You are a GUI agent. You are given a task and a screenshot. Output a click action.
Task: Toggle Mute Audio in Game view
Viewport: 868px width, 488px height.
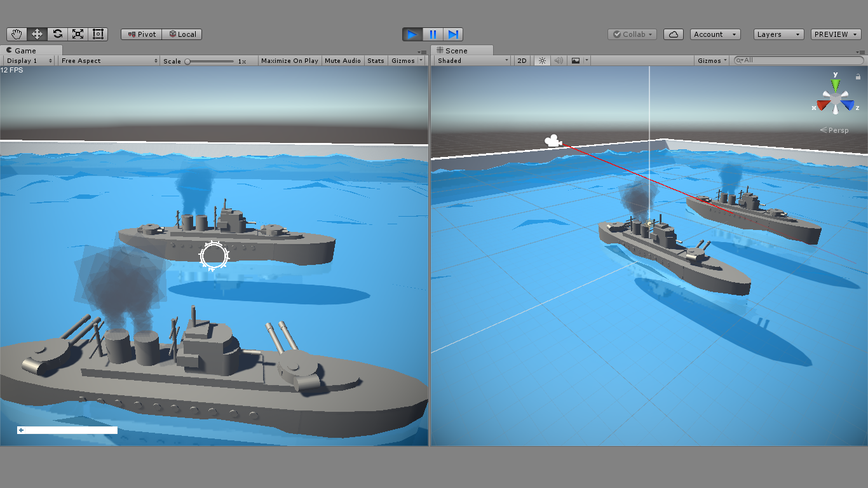click(342, 61)
